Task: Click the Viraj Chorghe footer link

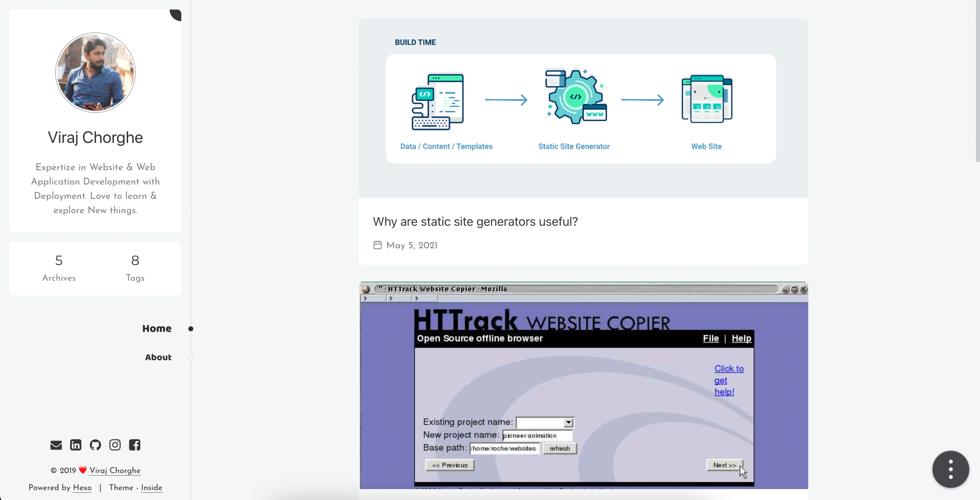Action: pos(115,470)
